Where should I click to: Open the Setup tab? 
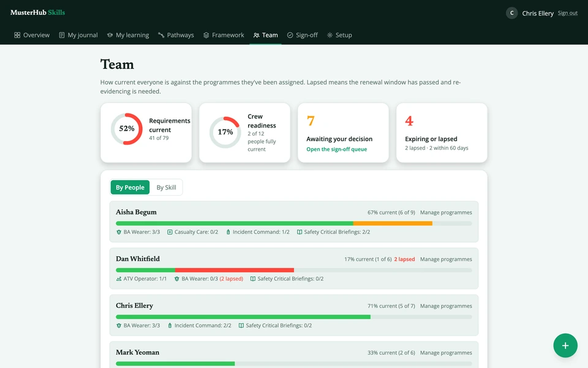pyautogui.click(x=339, y=35)
